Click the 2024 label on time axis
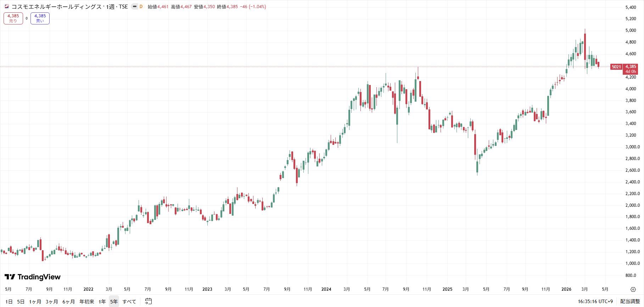This screenshot has height=307, width=644. pos(326,289)
